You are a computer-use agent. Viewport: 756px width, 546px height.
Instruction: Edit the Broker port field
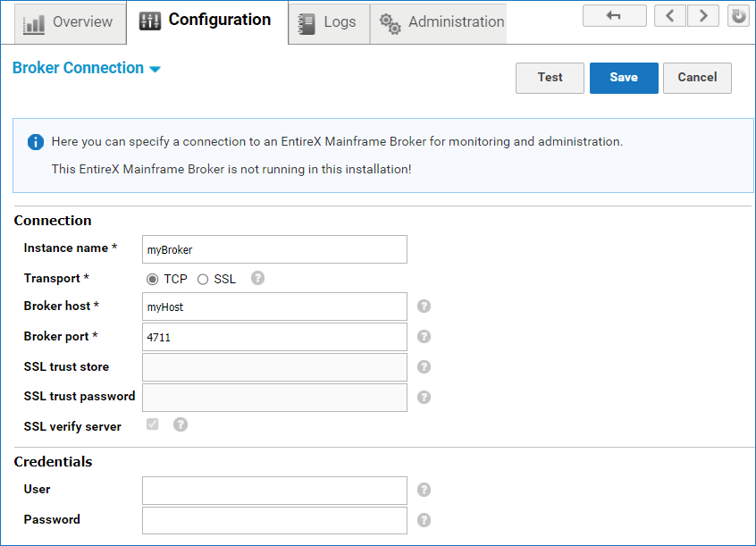pyautogui.click(x=274, y=337)
